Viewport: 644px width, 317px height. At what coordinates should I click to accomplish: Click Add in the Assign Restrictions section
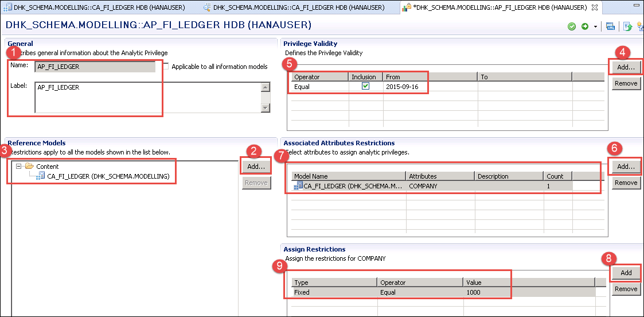pyautogui.click(x=625, y=273)
